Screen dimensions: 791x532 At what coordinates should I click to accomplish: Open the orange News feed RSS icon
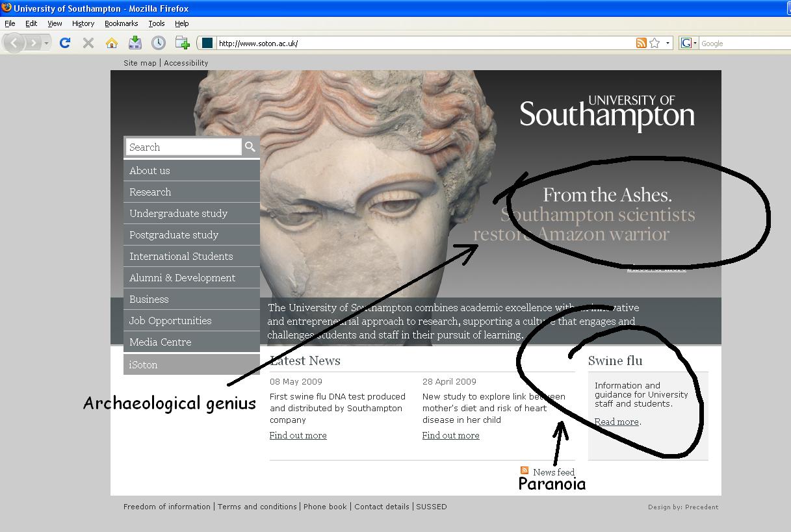(x=525, y=470)
